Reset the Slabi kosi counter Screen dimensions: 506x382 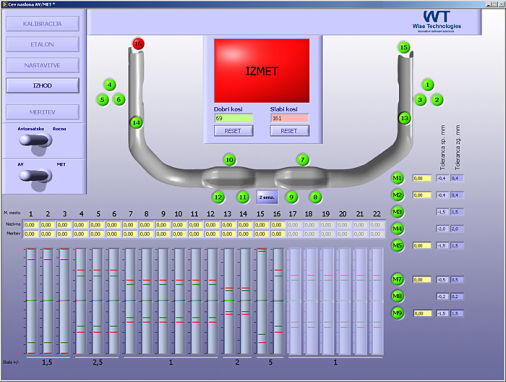289,131
